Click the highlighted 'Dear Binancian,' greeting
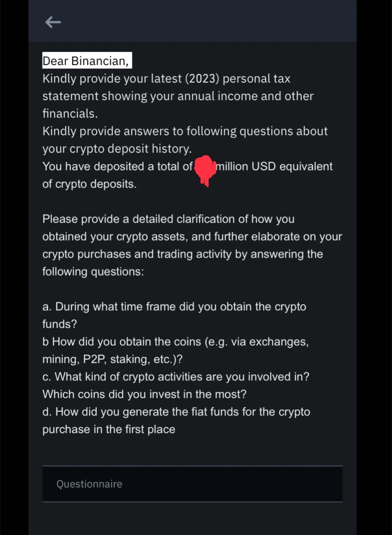The height and width of the screenshot is (535, 392). click(x=87, y=60)
